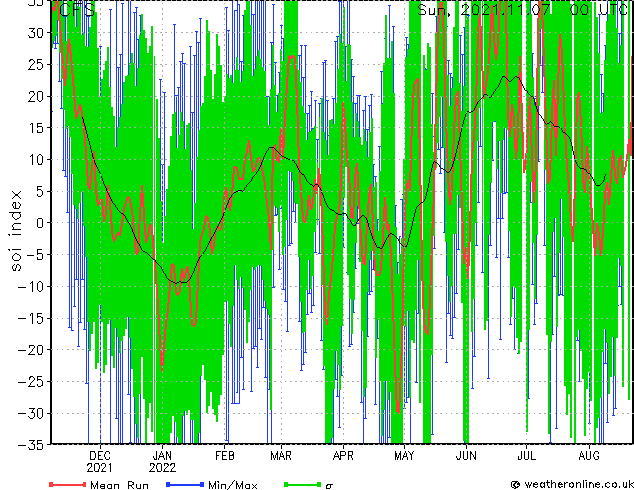Click the Sun, 2021.11.07 00 UTC date
Image resolution: width=634 pixels, height=490 pixels.
pos(522,10)
